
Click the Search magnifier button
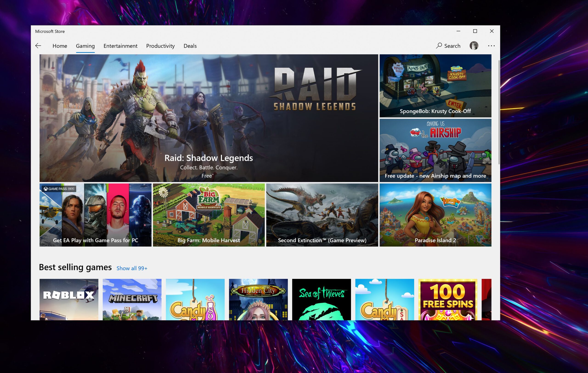(x=448, y=46)
